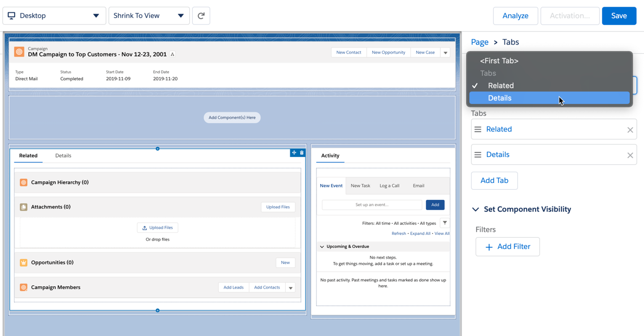Click the Save button
The height and width of the screenshot is (336, 644).
coord(619,16)
